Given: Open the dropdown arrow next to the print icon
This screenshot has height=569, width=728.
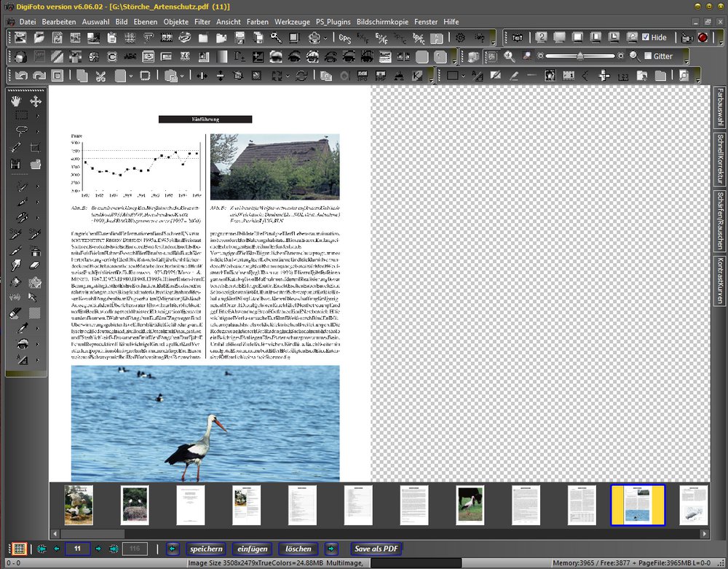Looking at the screenshot, I should (323, 38).
